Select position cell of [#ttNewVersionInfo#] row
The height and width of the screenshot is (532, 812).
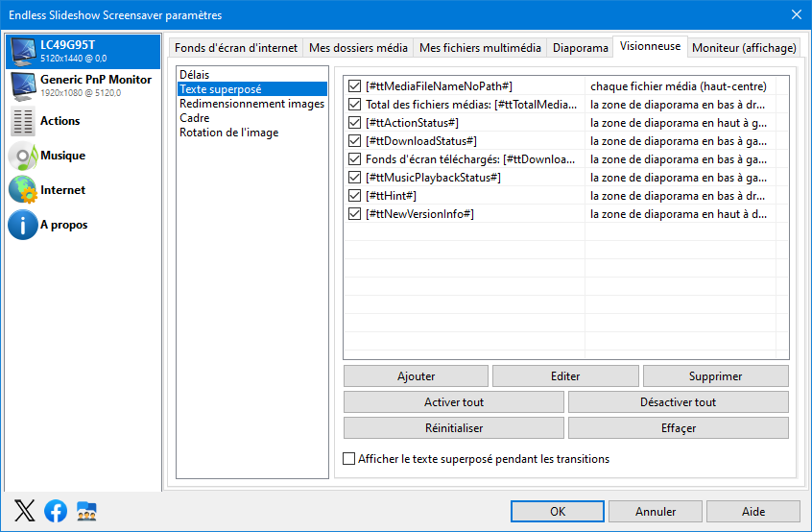click(x=680, y=214)
